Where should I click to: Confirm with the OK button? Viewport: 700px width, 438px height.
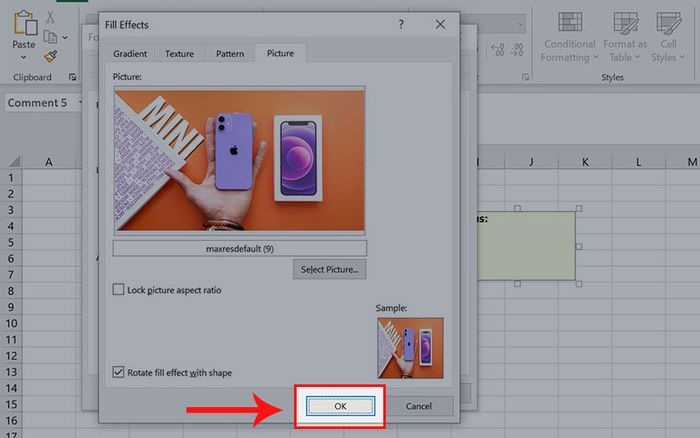click(x=340, y=406)
